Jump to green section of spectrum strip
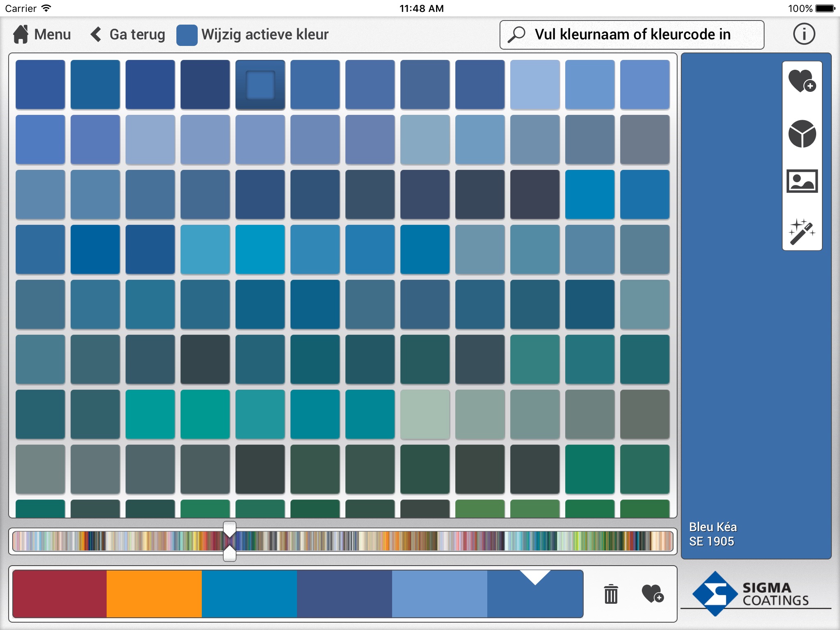The width and height of the screenshot is (840, 630). click(591, 541)
